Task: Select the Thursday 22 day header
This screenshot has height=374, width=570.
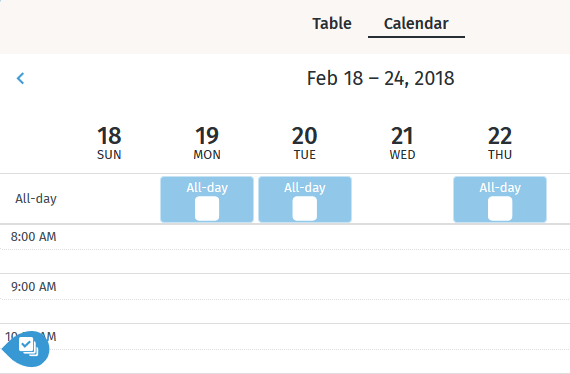Action: (x=500, y=143)
